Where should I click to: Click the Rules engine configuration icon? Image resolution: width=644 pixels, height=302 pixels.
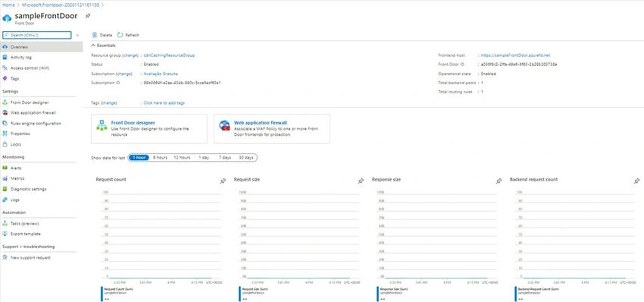(5, 123)
